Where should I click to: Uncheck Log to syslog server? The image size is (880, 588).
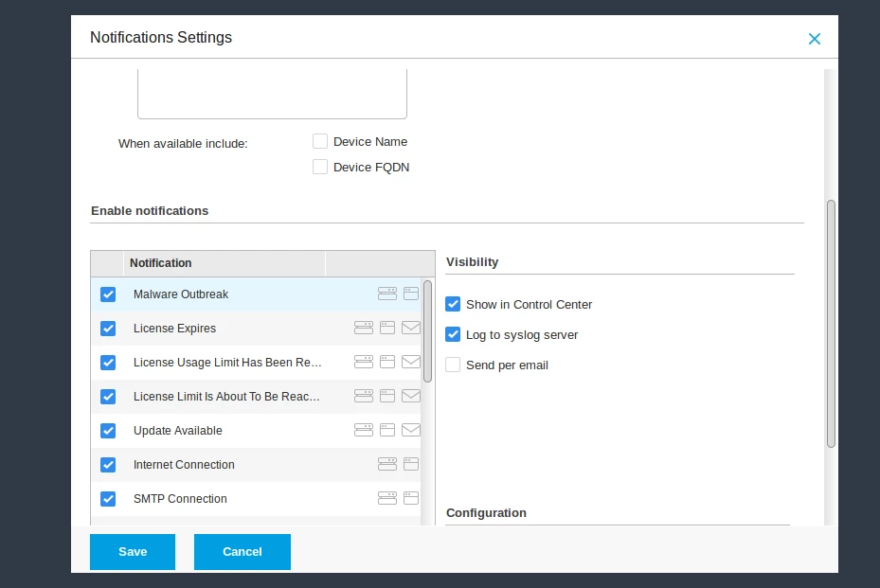tap(453, 335)
